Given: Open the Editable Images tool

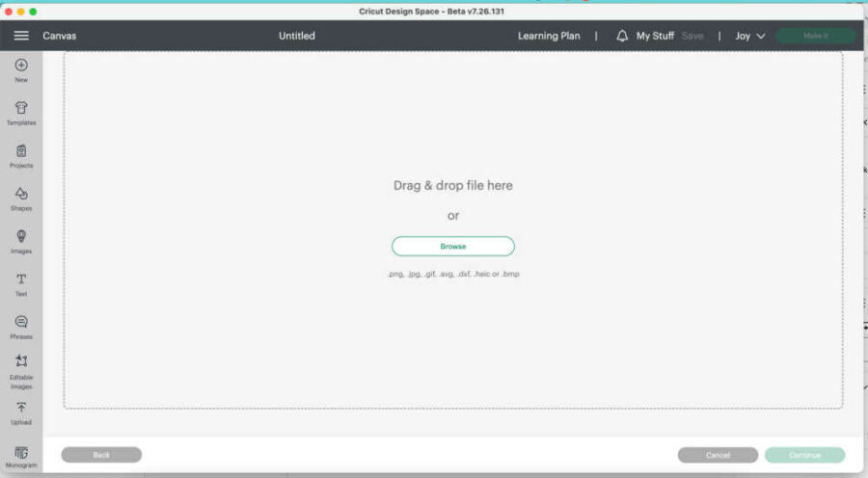Looking at the screenshot, I should click(x=21, y=361).
